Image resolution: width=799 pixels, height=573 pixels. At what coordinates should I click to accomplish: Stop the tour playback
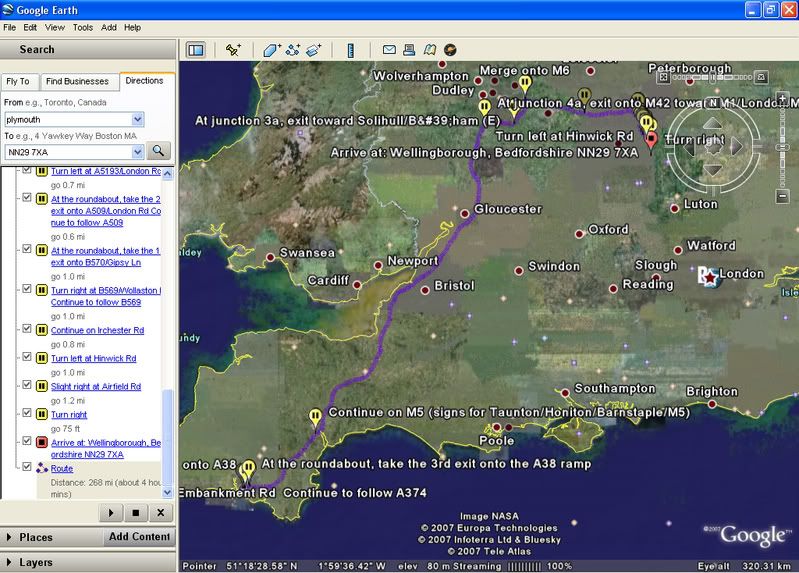click(x=136, y=513)
